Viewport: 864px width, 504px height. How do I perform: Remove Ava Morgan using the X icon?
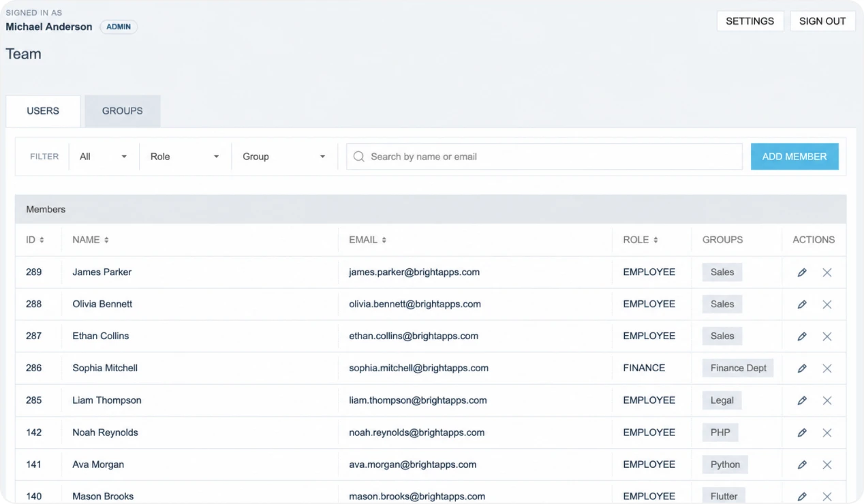pyautogui.click(x=827, y=464)
